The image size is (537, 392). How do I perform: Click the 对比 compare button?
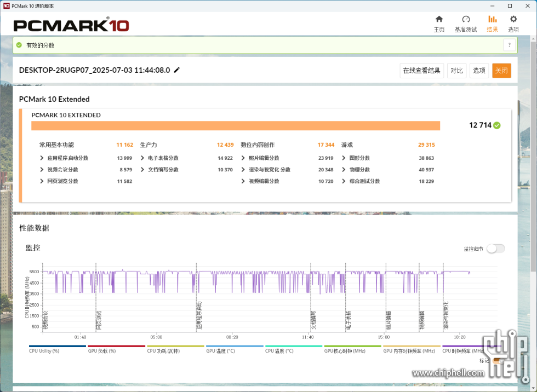456,71
